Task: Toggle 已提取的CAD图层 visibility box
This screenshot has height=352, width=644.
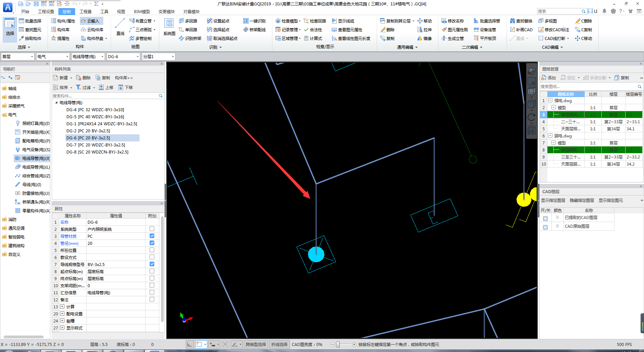Action: [x=545, y=219]
